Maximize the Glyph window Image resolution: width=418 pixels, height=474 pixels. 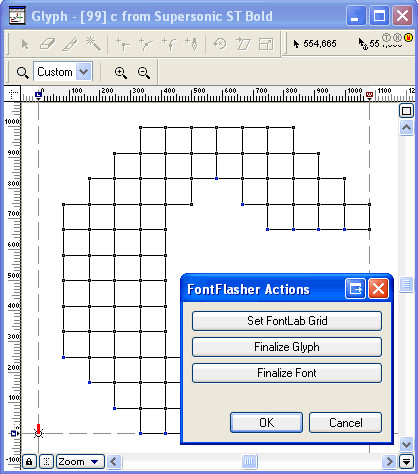379,15
